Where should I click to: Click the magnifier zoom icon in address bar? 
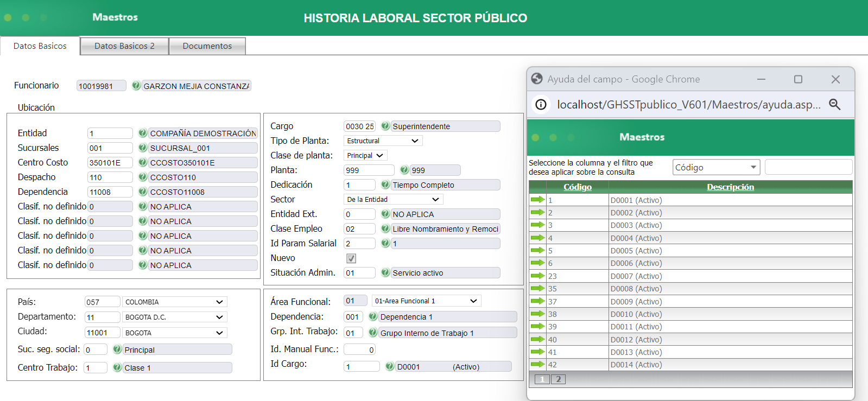834,105
